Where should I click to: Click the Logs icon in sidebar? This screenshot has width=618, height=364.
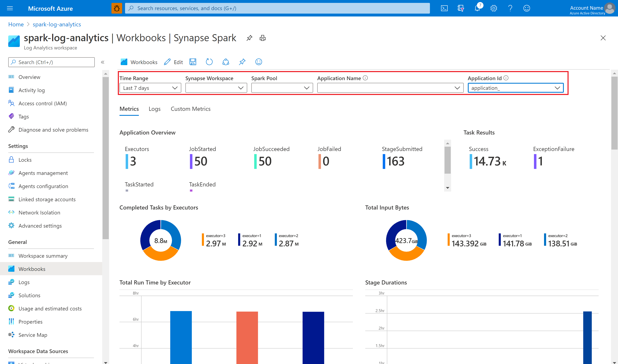pos(11,282)
